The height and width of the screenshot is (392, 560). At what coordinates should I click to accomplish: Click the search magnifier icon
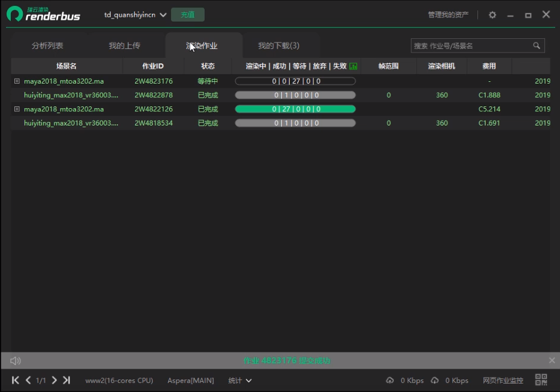(537, 45)
